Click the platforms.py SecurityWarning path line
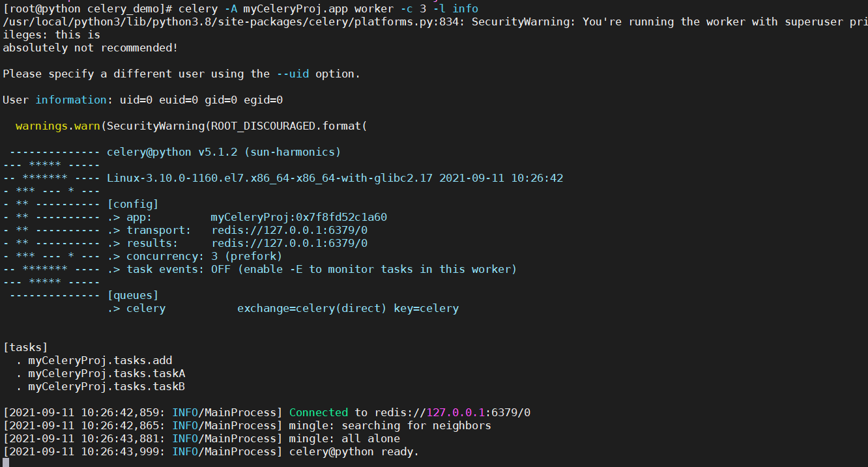Image resolution: width=868 pixels, height=467 pixels. point(435,22)
